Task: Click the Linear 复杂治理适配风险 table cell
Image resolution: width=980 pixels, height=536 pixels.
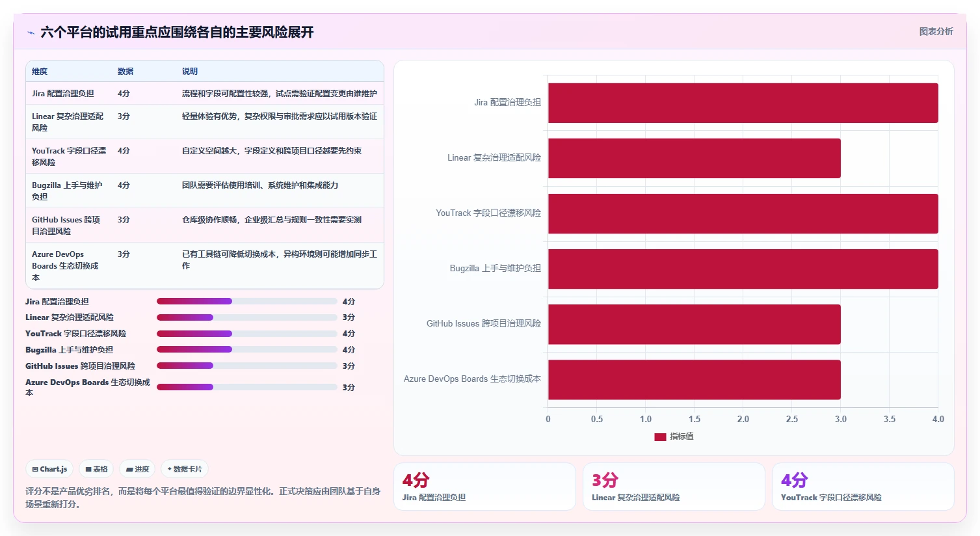Action: tap(68, 122)
